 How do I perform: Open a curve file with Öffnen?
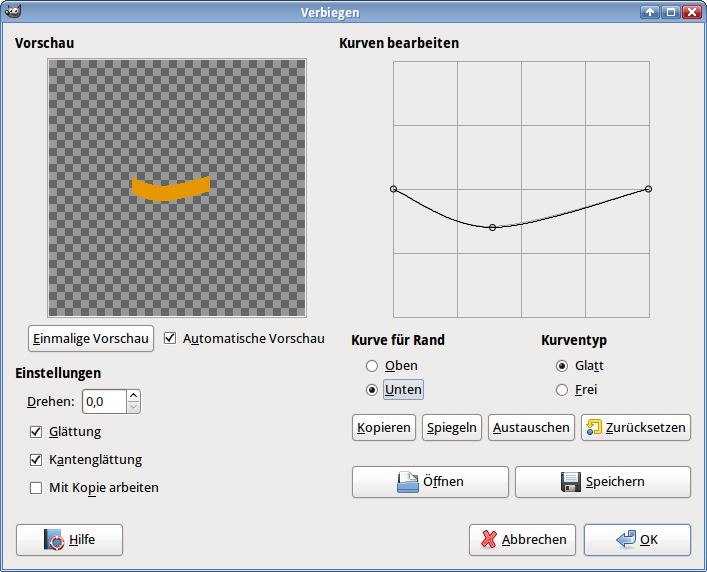[430, 482]
